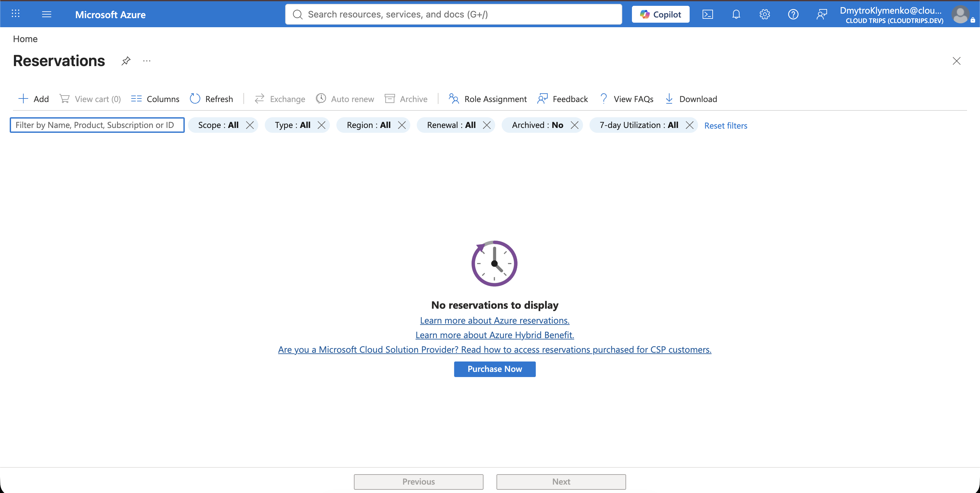This screenshot has height=493, width=980.
Task: Select Auto renew toolbar command
Action: click(345, 99)
